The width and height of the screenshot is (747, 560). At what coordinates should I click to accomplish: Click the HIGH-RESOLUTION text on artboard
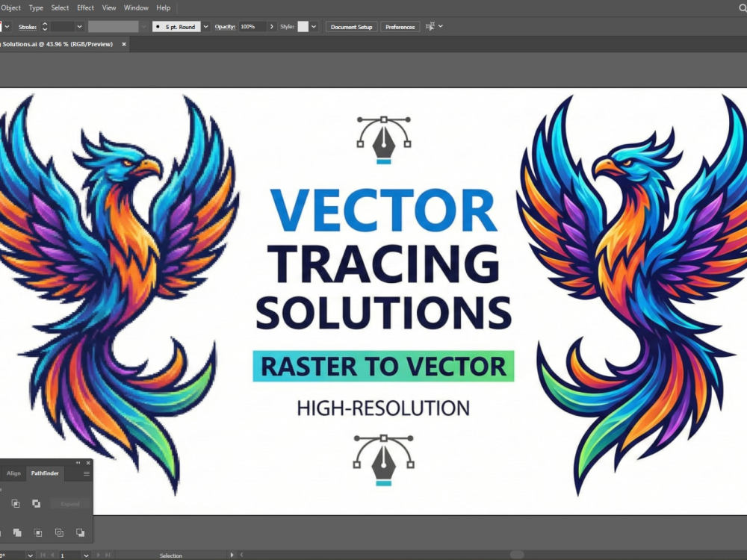[383, 408]
